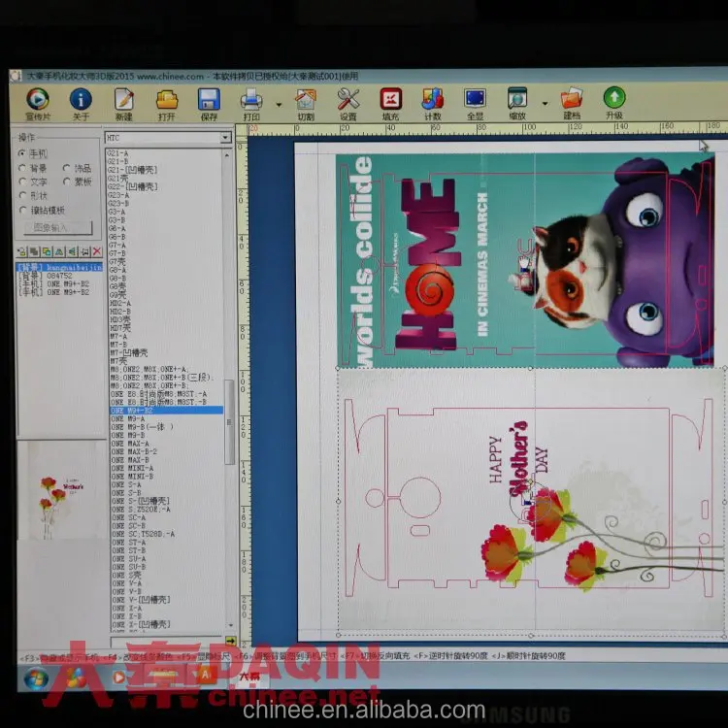Viewport: 728px width, 728px height.
Task: Click the 填充 fill icon
Action: point(390,104)
